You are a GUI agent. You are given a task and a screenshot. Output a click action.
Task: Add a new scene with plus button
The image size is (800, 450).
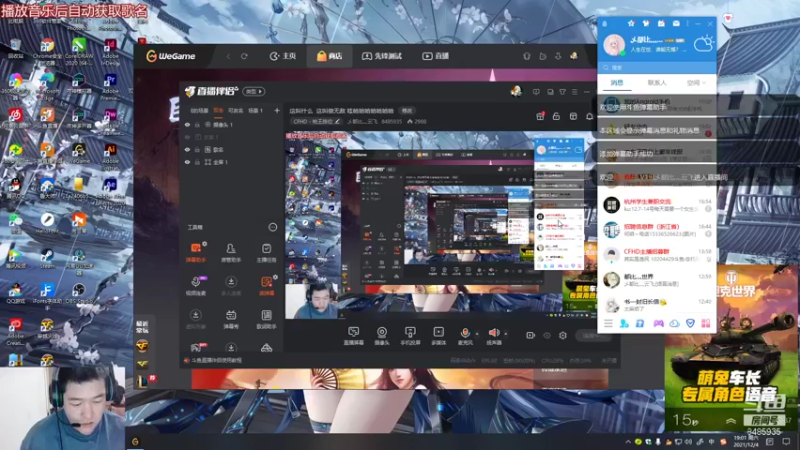click(x=277, y=110)
